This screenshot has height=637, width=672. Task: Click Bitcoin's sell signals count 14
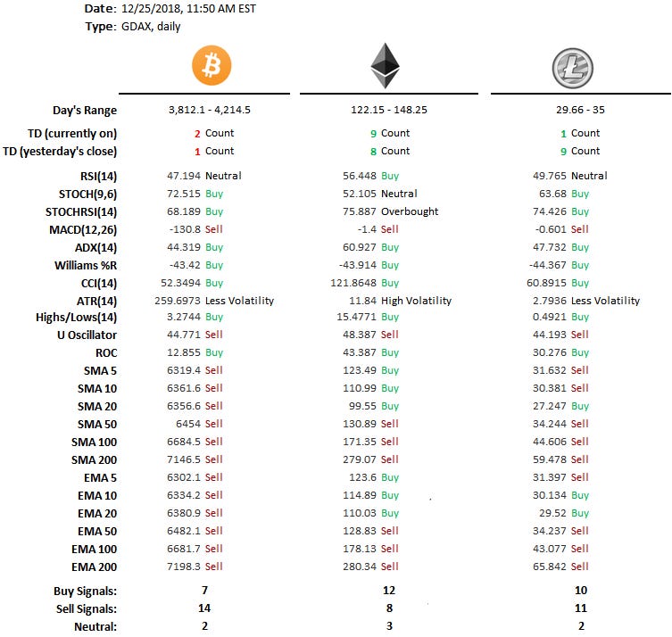206,608
